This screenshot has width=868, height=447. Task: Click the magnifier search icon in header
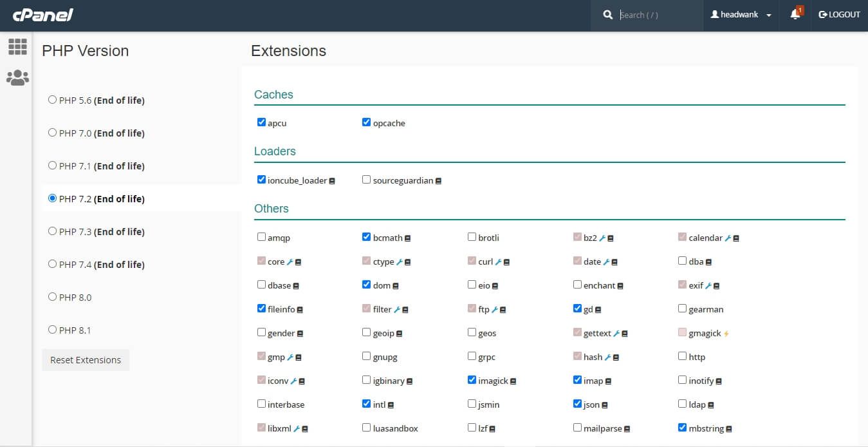(x=608, y=15)
